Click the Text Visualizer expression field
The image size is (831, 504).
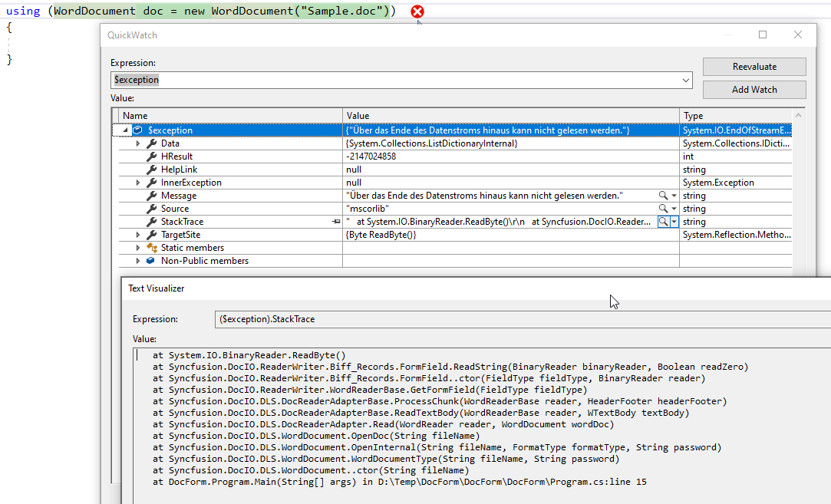pyautogui.click(x=523, y=320)
